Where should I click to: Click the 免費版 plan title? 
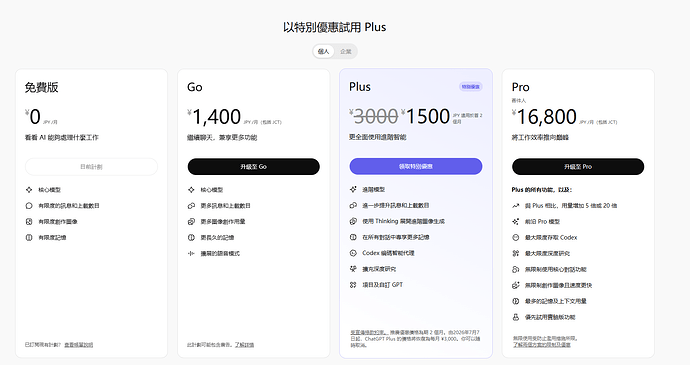coord(41,87)
